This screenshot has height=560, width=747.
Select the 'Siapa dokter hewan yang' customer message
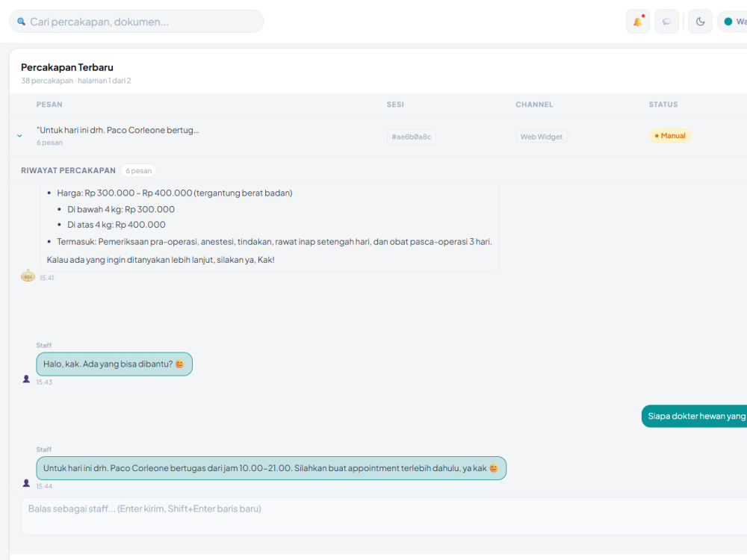694,416
